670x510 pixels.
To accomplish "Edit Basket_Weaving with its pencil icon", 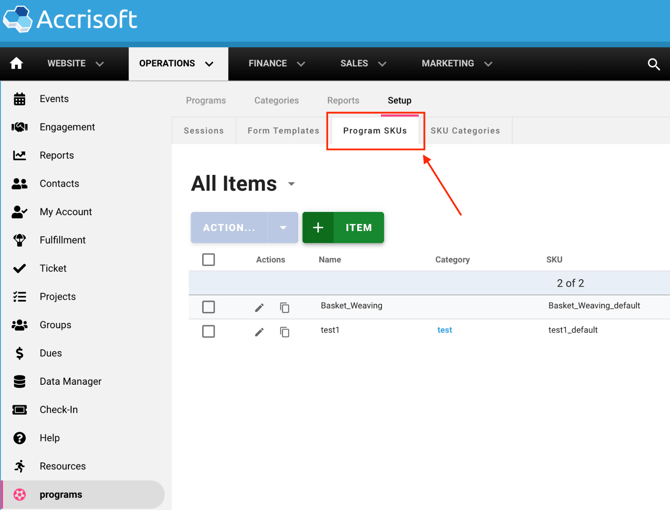I will click(259, 307).
